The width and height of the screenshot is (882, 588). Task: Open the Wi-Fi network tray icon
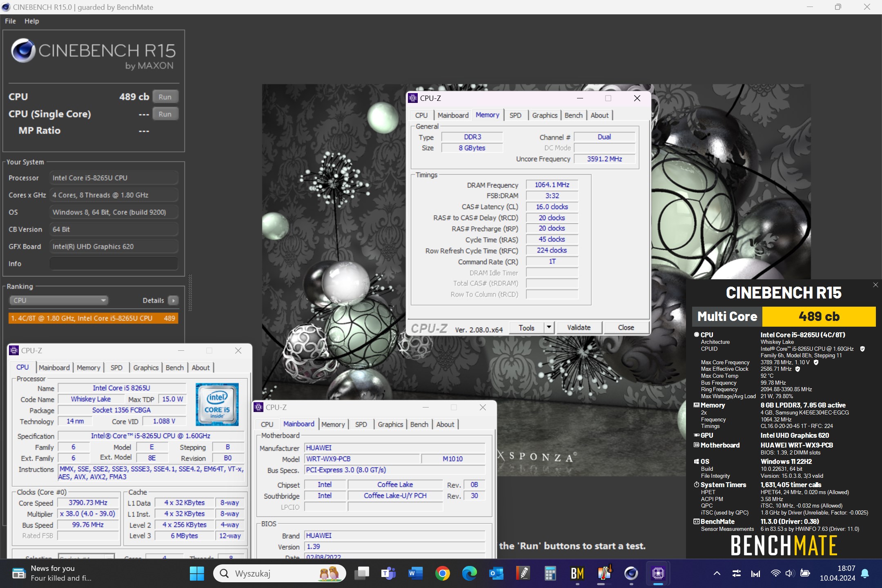(775, 574)
